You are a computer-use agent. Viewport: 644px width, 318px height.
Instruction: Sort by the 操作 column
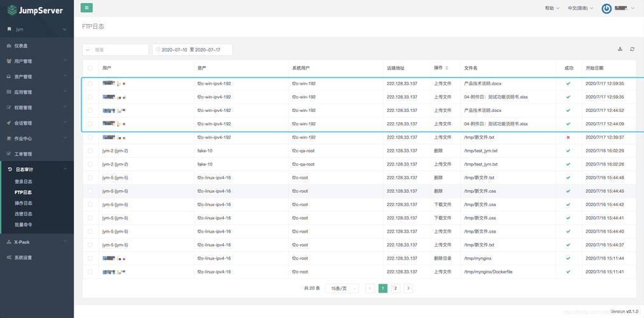[x=441, y=68]
